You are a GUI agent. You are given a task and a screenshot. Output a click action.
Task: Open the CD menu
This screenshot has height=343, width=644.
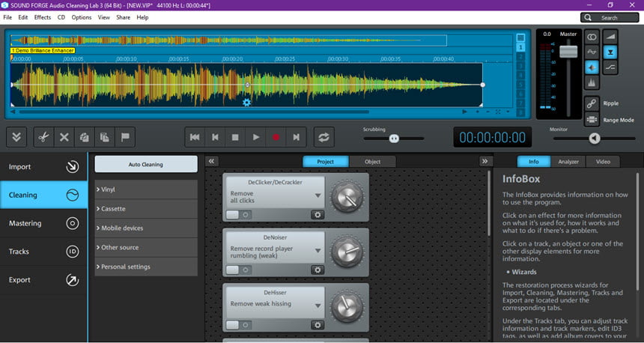[61, 17]
